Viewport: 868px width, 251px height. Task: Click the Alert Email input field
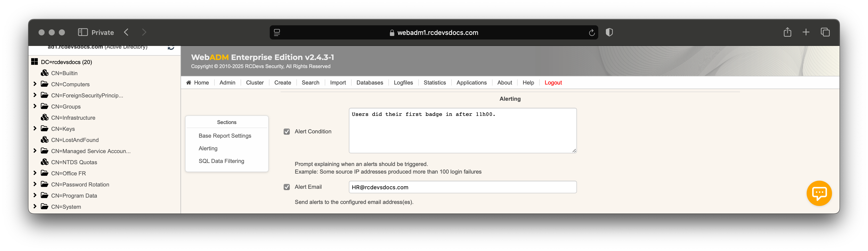(x=463, y=187)
